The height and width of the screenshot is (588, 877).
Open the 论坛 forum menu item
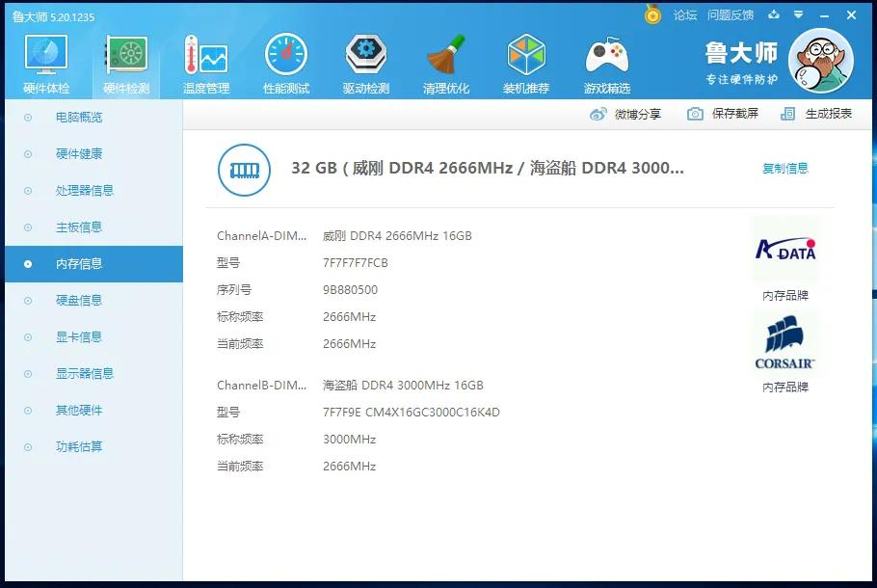tap(684, 15)
